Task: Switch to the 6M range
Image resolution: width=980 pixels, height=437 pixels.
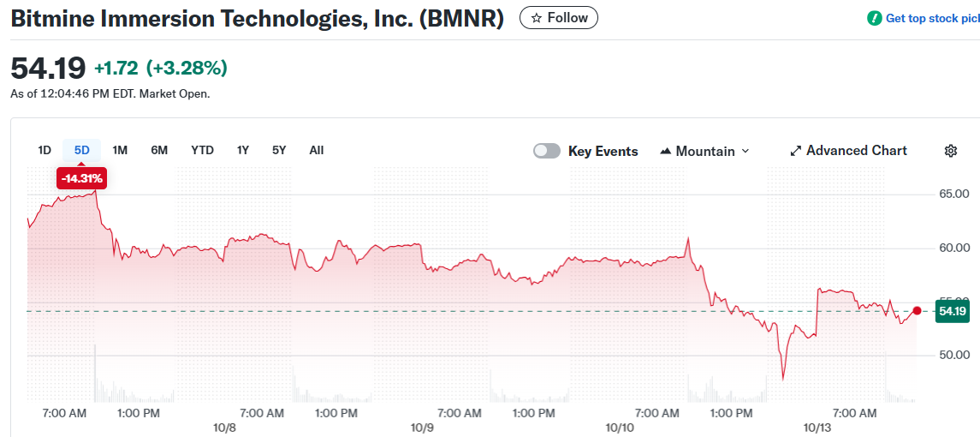Action: click(159, 150)
